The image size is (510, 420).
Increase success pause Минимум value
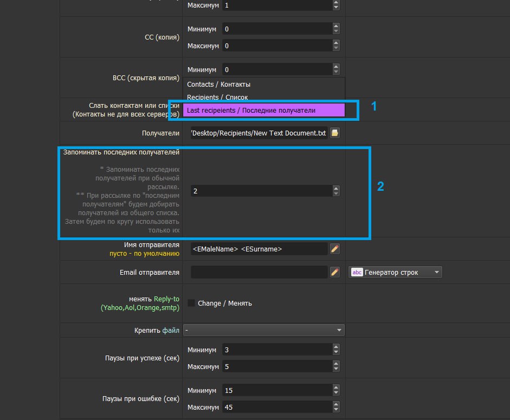click(x=336, y=347)
